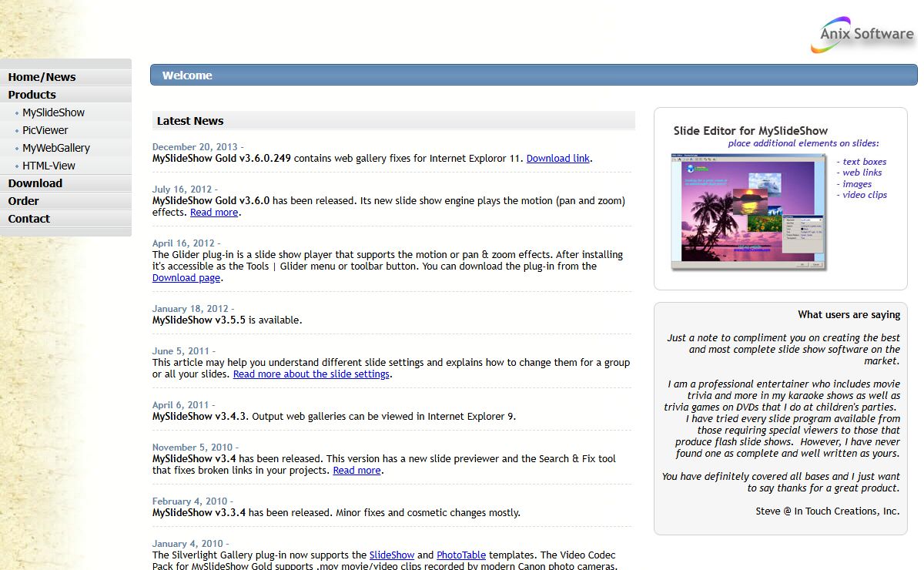The height and width of the screenshot is (570, 924).
Task: Click 'place additional elements on slides' text
Action: coord(804,143)
